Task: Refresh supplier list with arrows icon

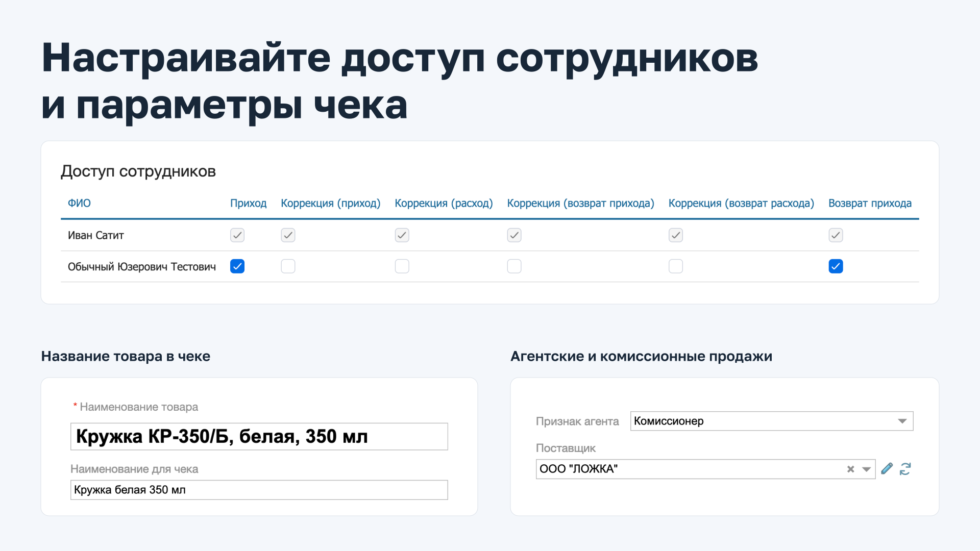Action: click(x=905, y=468)
